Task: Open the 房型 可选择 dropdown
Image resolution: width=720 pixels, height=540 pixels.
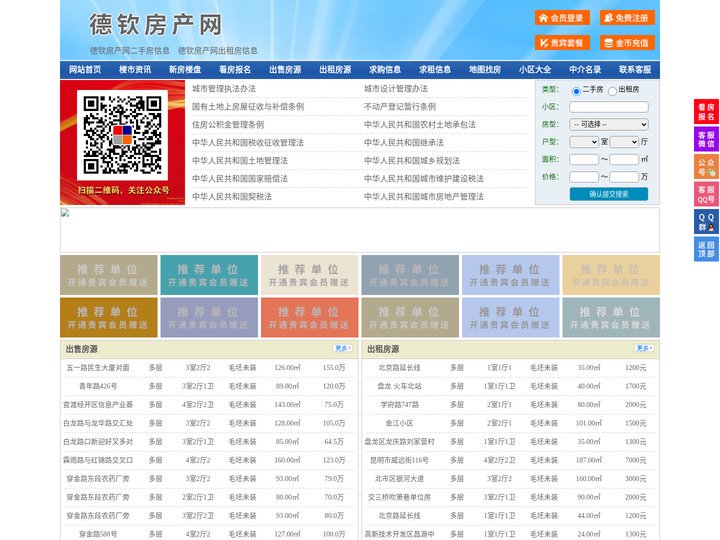Action: pos(608,124)
